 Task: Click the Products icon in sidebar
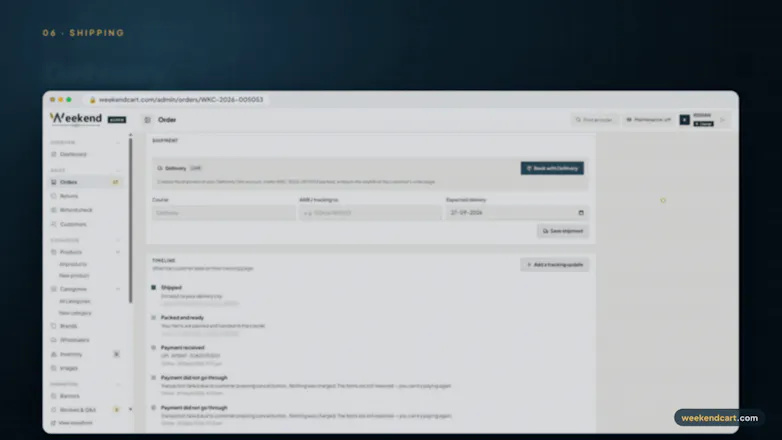[54, 252]
